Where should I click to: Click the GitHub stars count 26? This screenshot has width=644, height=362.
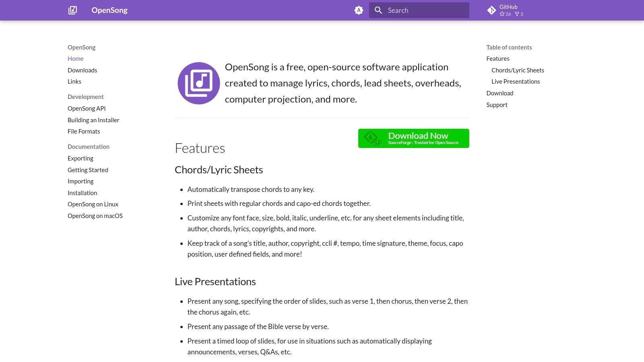tap(505, 14)
